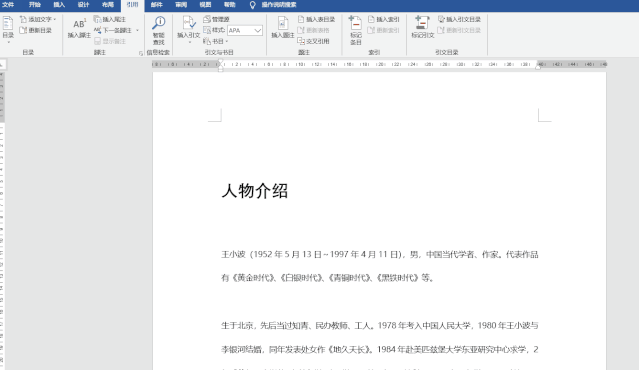Click the line starting 有《黄金时代》
Screen dimensions: 639x370
pos(328,278)
